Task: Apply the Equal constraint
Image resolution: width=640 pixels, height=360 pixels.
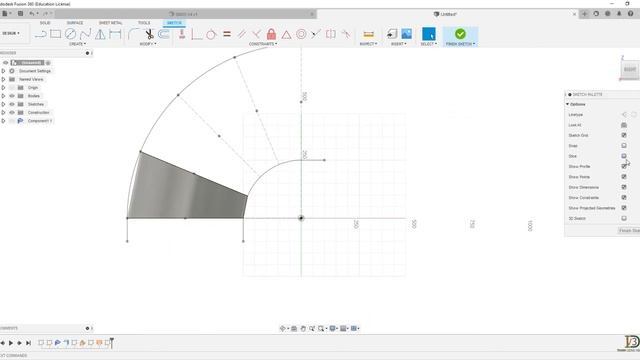Action: [227, 34]
